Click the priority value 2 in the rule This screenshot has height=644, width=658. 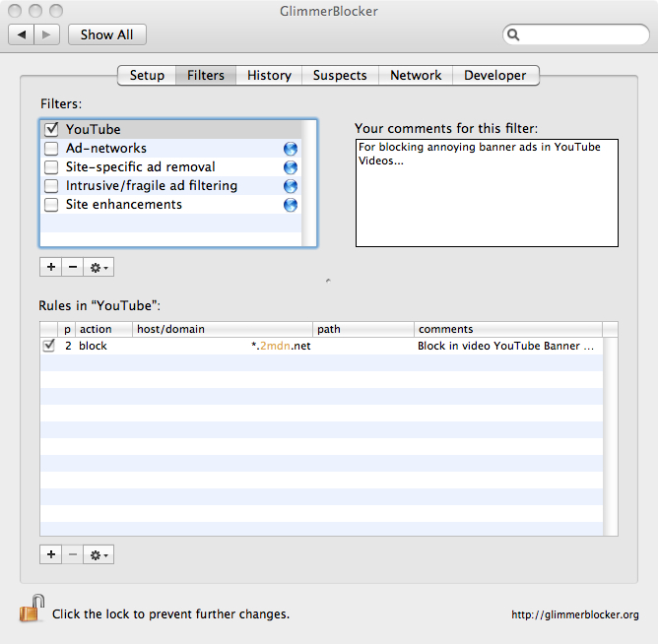pyautogui.click(x=68, y=346)
